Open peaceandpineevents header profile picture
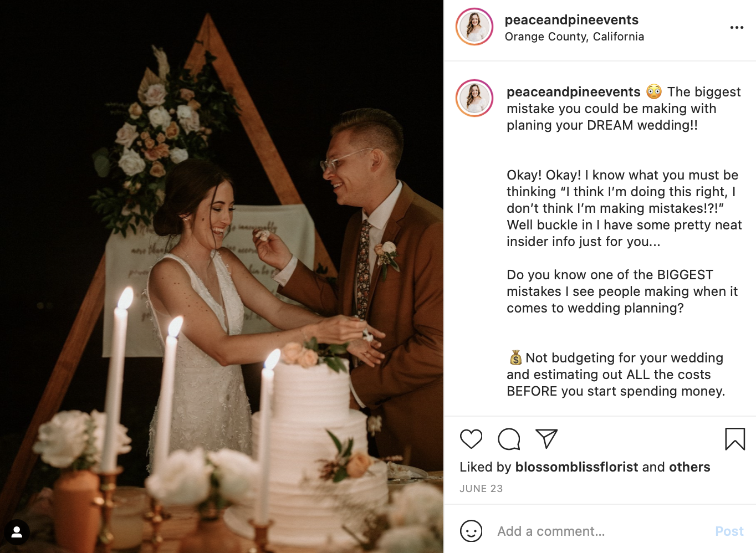Viewport: 756px width, 553px height. (474, 27)
